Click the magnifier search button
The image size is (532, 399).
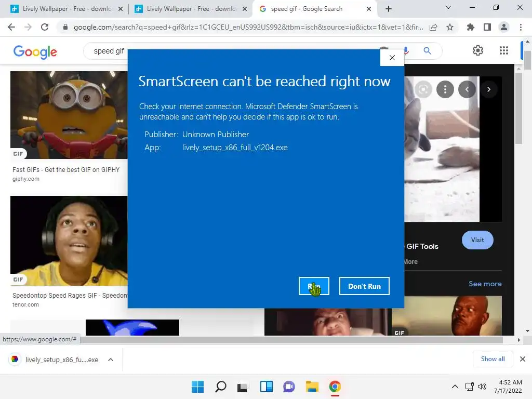(427, 51)
